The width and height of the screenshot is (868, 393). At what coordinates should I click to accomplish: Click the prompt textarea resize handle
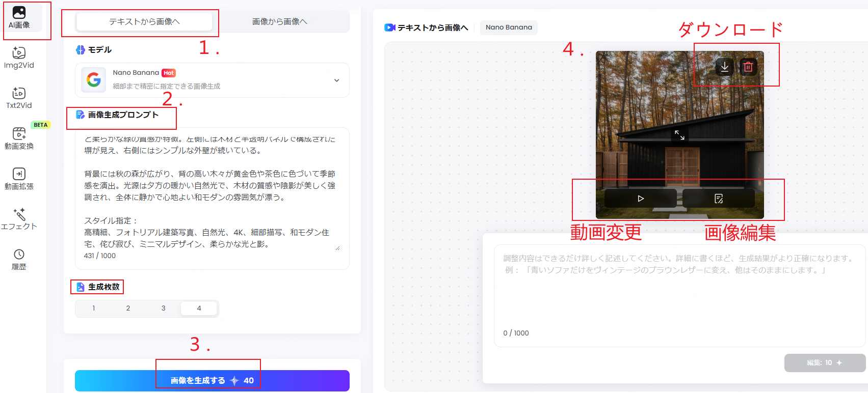(x=337, y=248)
